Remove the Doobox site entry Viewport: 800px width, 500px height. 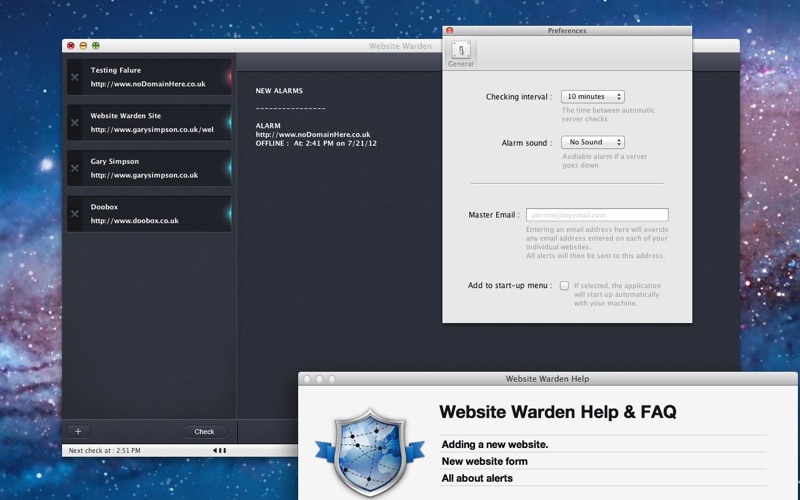pyautogui.click(x=75, y=214)
